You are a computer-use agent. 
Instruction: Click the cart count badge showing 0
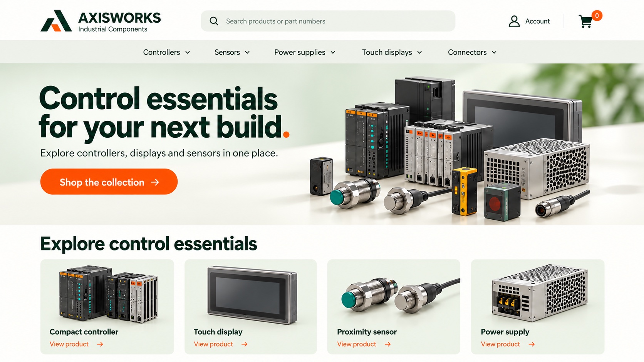point(597,16)
